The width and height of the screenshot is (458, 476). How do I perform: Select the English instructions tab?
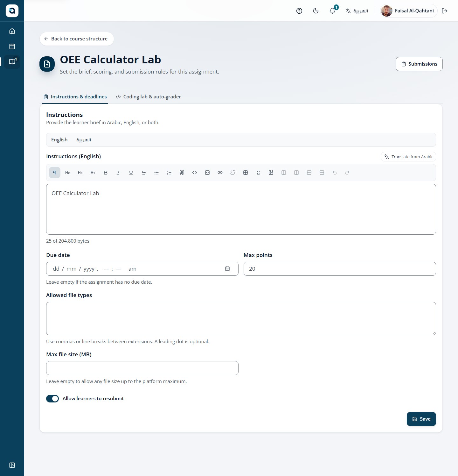(59, 140)
